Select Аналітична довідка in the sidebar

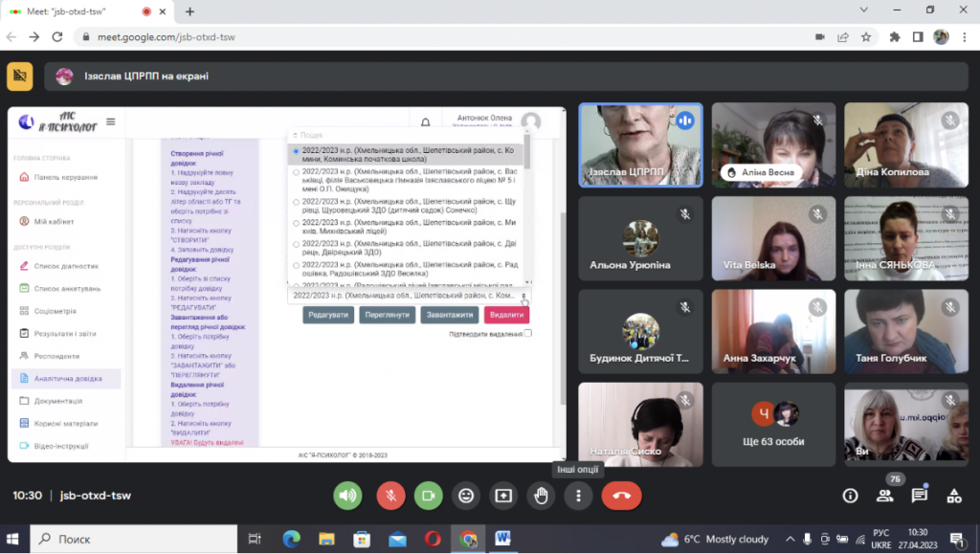pos(66,379)
